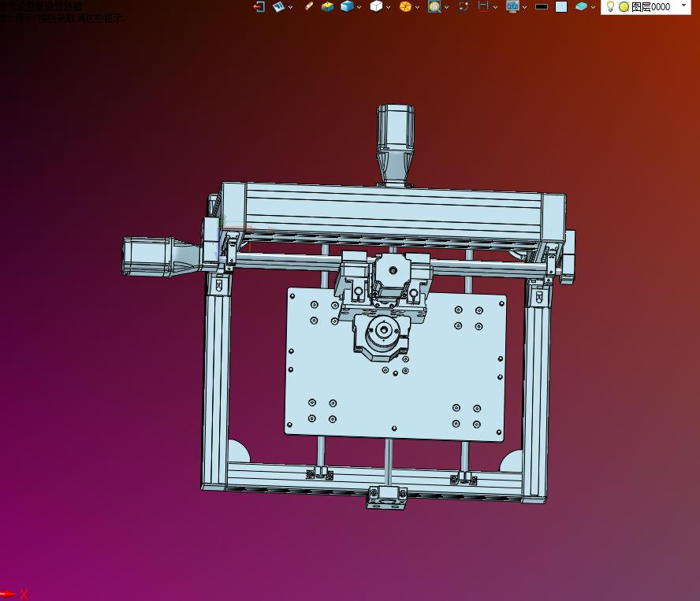The image size is (700, 601).
Task: Click the exit icon with red arrow
Action: (x=259, y=6)
